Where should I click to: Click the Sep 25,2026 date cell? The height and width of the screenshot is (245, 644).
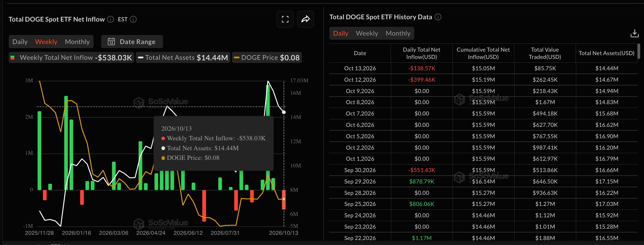pyautogui.click(x=360, y=204)
